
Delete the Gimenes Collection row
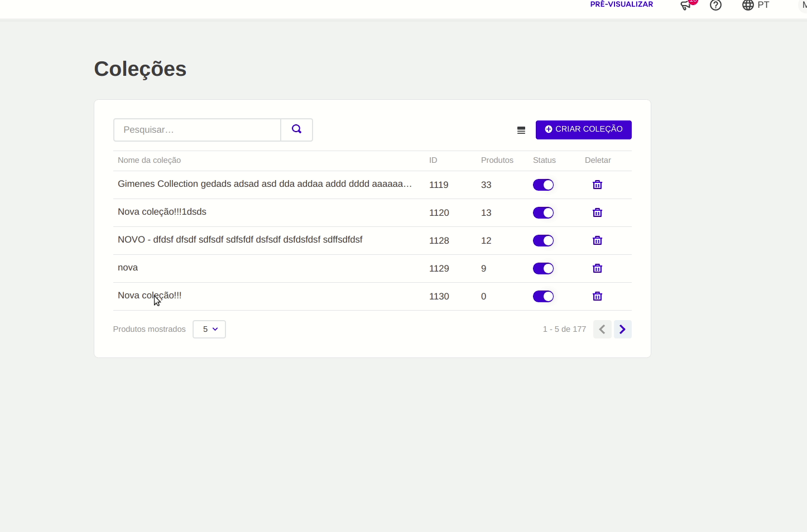pos(597,185)
